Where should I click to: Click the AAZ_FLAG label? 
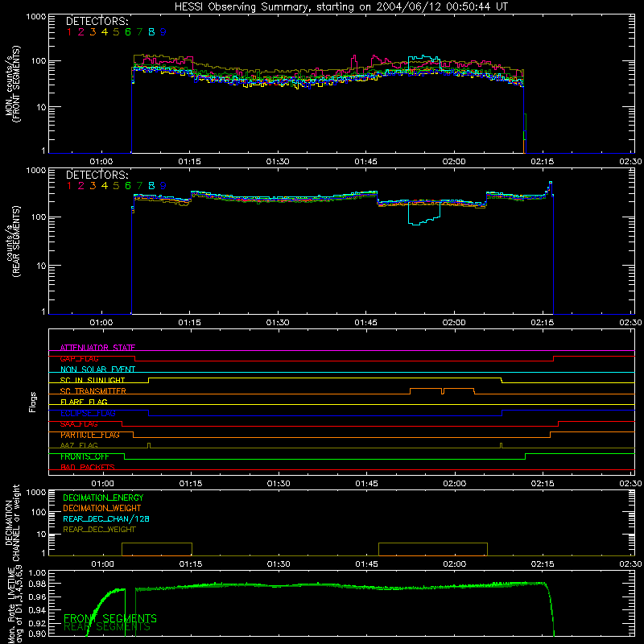tap(79, 446)
